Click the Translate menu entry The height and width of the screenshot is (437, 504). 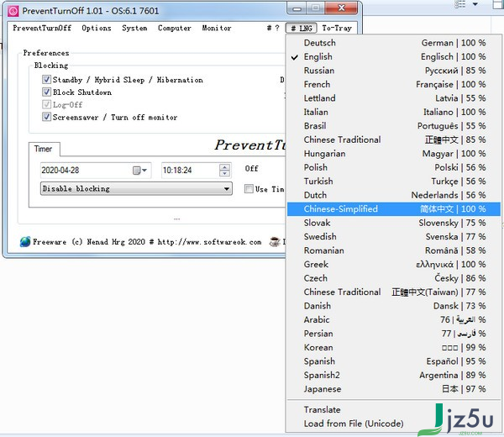coord(393,409)
